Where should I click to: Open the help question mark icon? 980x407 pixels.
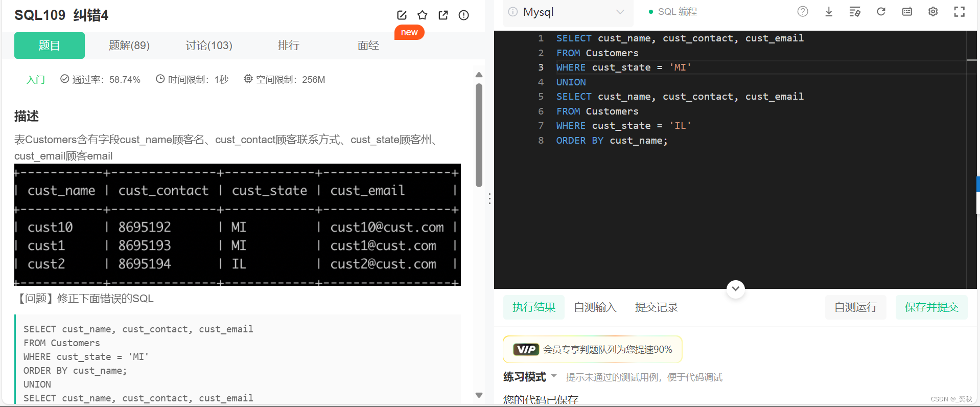point(803,11)
